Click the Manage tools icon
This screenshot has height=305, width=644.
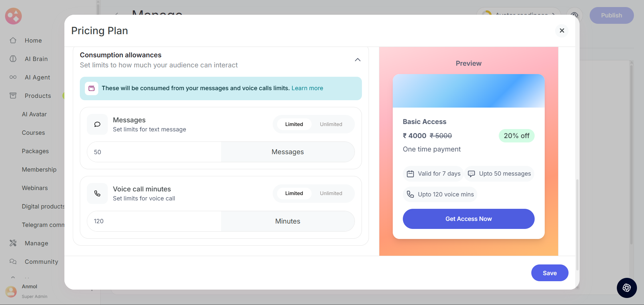[x=13, y=243]
